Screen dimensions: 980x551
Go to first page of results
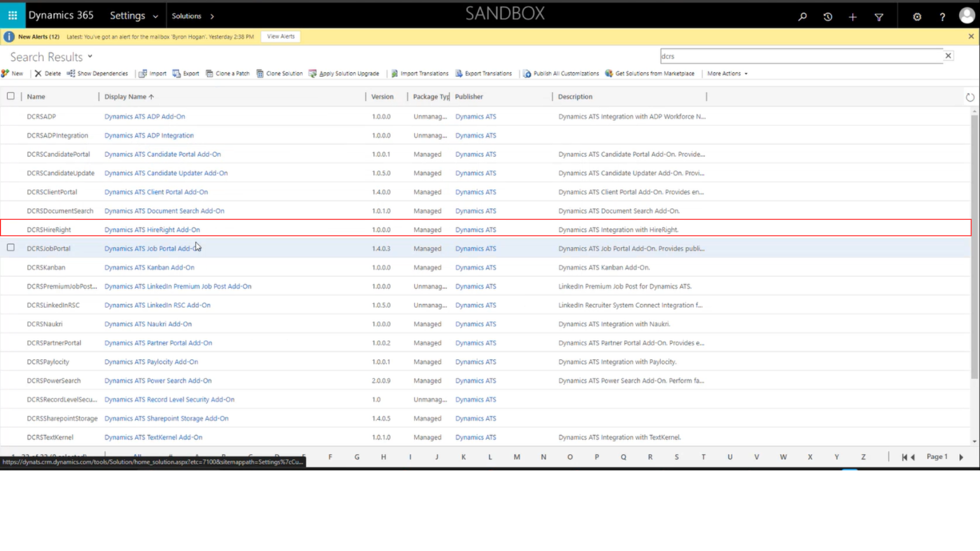904,457
